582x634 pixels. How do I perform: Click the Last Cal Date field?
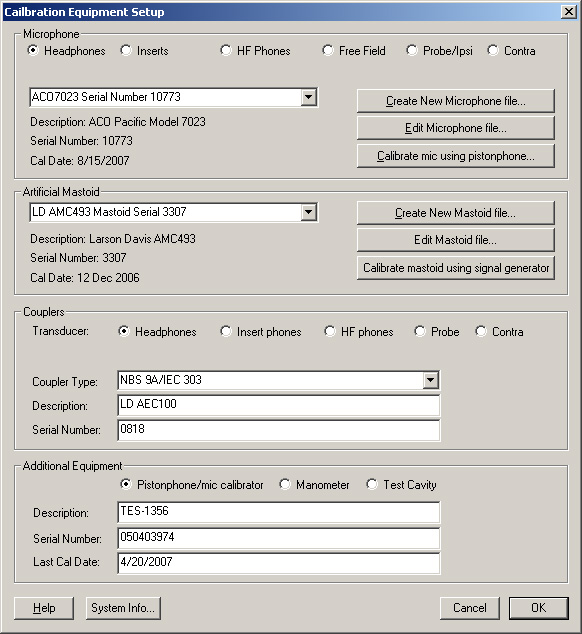tap(279, 563)
